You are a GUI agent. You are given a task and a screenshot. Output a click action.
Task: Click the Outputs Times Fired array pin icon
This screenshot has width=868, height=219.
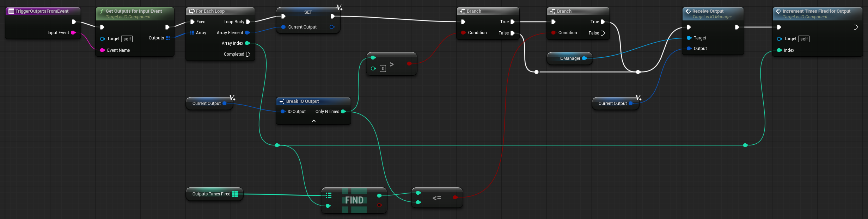[x=235, y=194]
